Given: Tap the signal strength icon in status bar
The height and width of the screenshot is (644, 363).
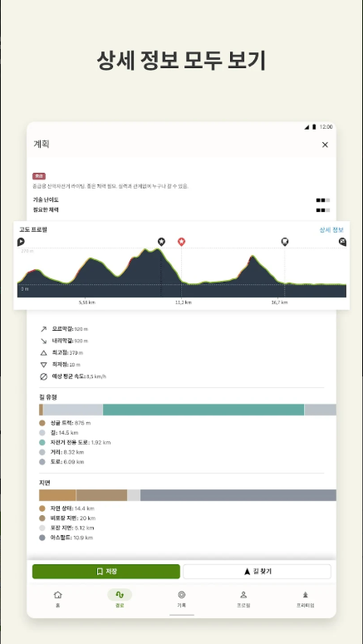Looking at the screenshot, I should tap(307, 127).
